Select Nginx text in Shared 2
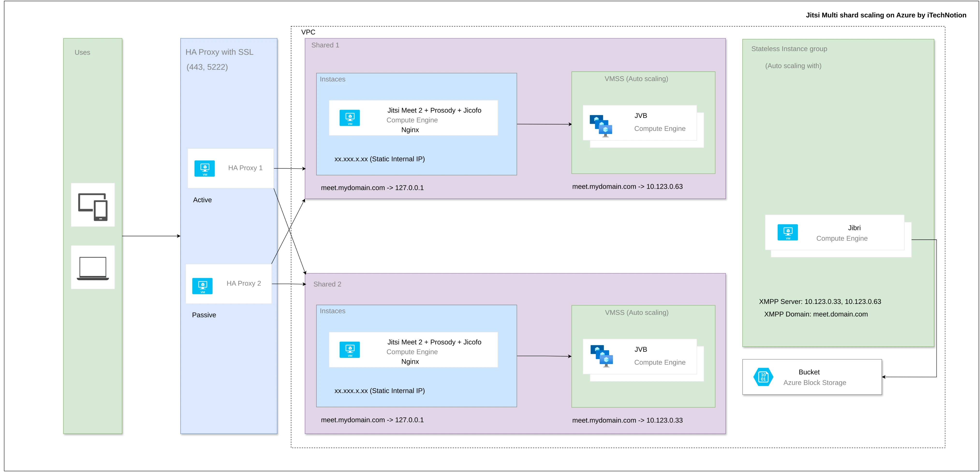Screen dimensions: 980x475 tap(410, 362)
